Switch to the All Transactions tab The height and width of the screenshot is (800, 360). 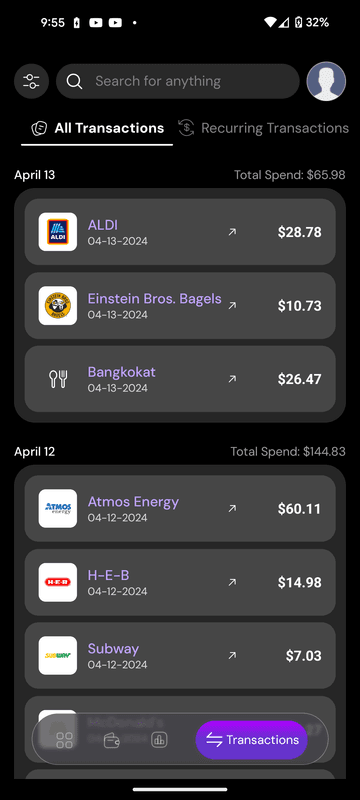click(97, 129)
